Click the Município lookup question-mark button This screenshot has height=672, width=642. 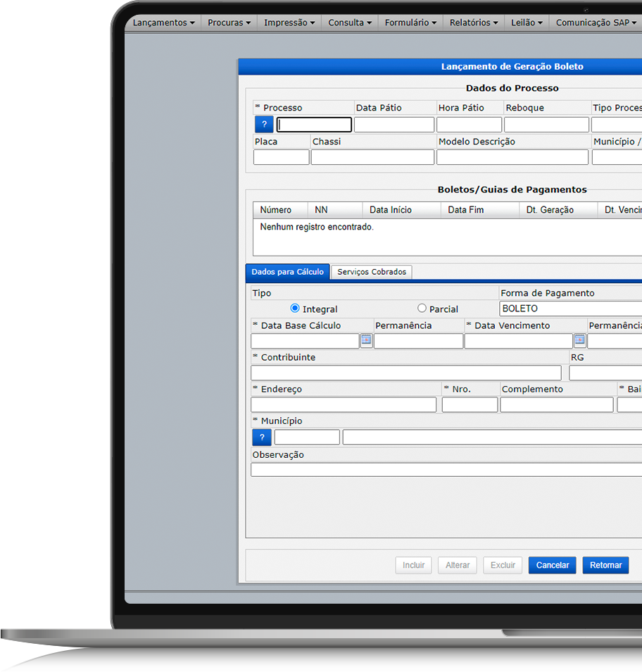tap(262, 437)
